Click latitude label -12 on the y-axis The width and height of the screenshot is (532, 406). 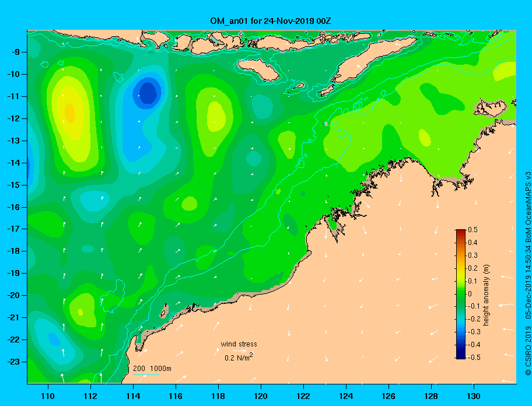click(x=13, y=118)
